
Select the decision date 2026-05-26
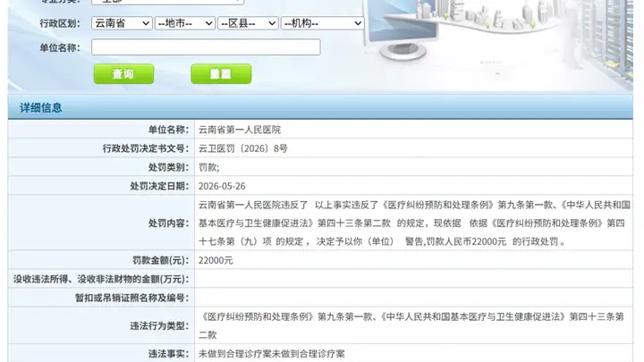click(x=222, y=186)
